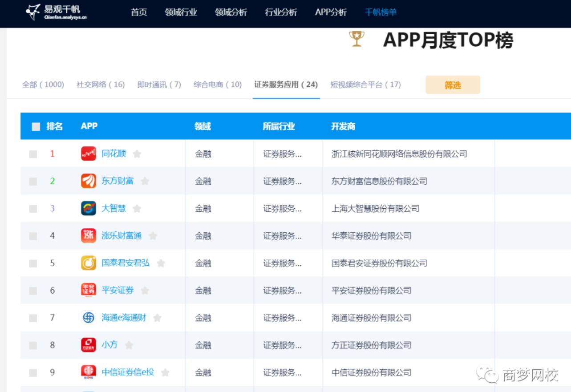This screenshot has width=571, height=392.
Task: Open the 平安证券 app link
Action: click(x=118, y=291)
